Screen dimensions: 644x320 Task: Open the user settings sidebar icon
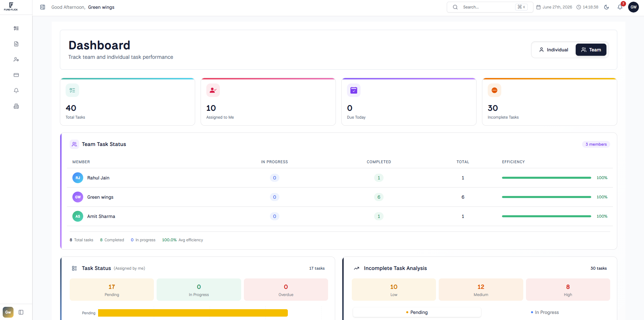[x=16, y=59]
